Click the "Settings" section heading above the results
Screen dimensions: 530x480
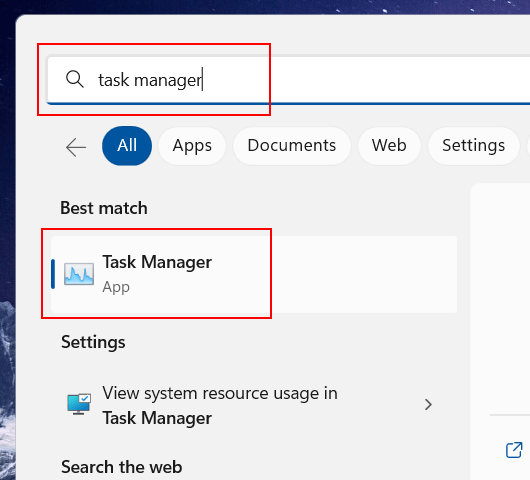click(93, 342)
